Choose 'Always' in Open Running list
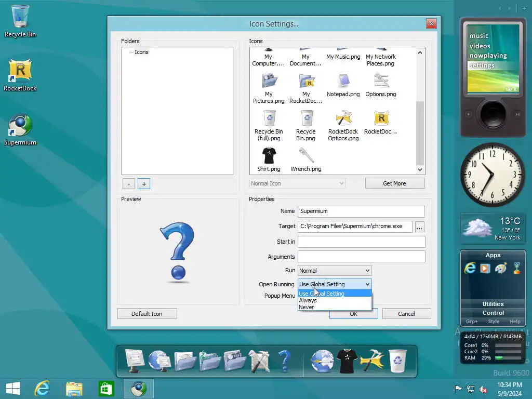This screenshot has height=399, width=532. (x=335, y=300)
